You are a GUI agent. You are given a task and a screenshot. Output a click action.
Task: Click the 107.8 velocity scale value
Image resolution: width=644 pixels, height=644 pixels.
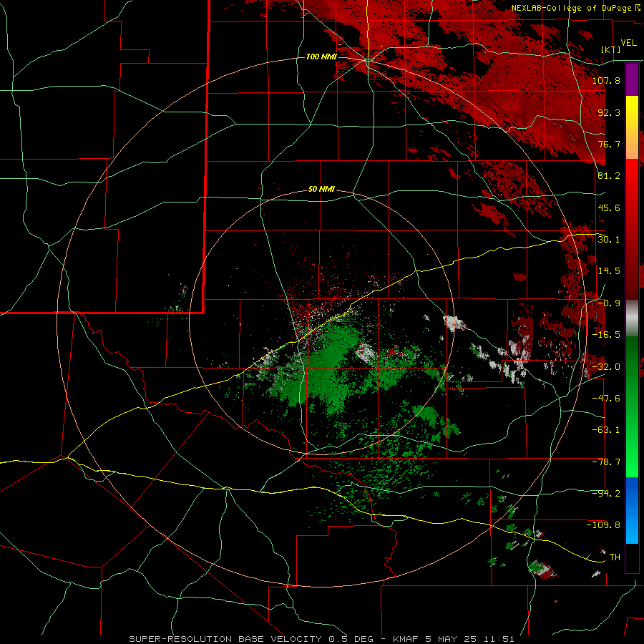[x=606, y=80]
